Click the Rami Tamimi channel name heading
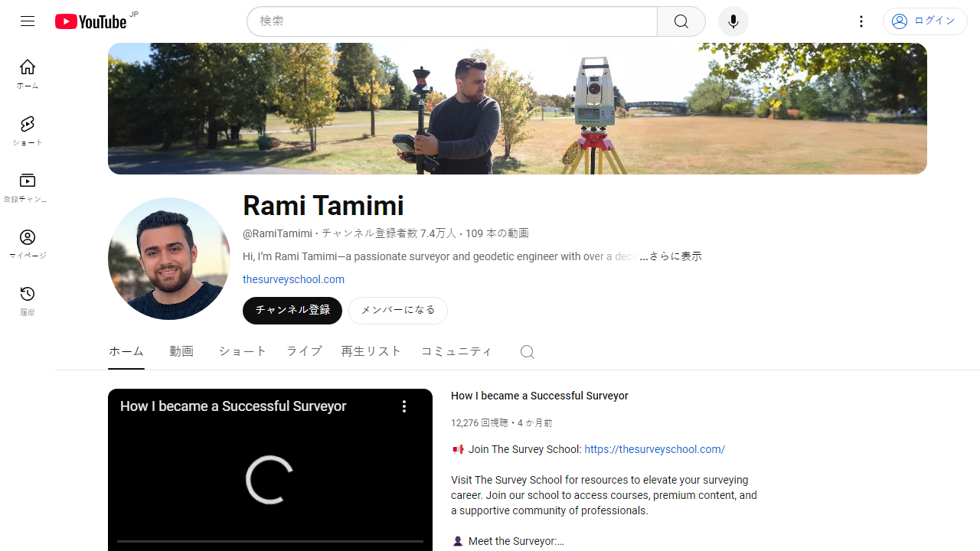The image size is (980, 551). click(x=323, y=206)
